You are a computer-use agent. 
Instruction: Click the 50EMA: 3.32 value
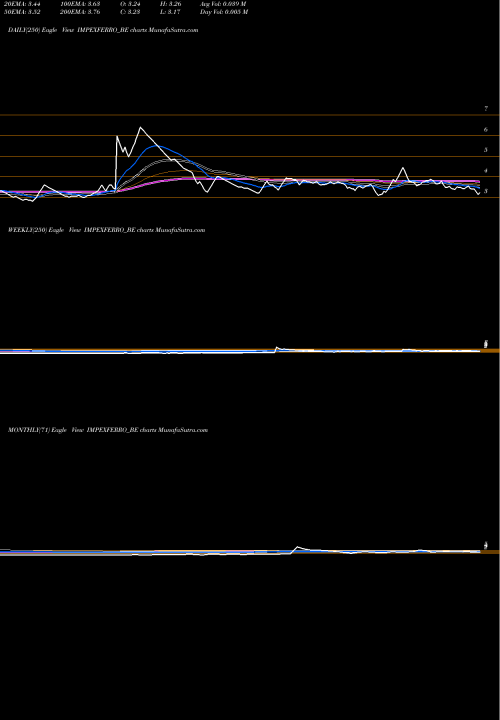(22, 12)
